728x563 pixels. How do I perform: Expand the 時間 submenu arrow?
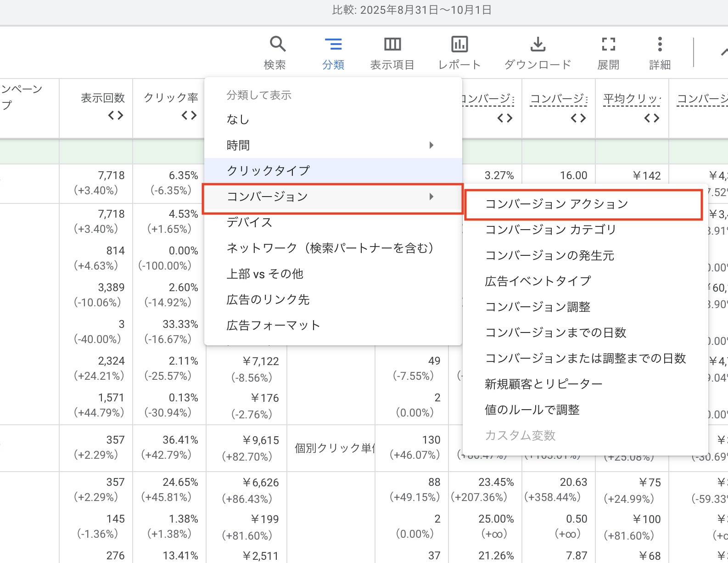point(431,146)
